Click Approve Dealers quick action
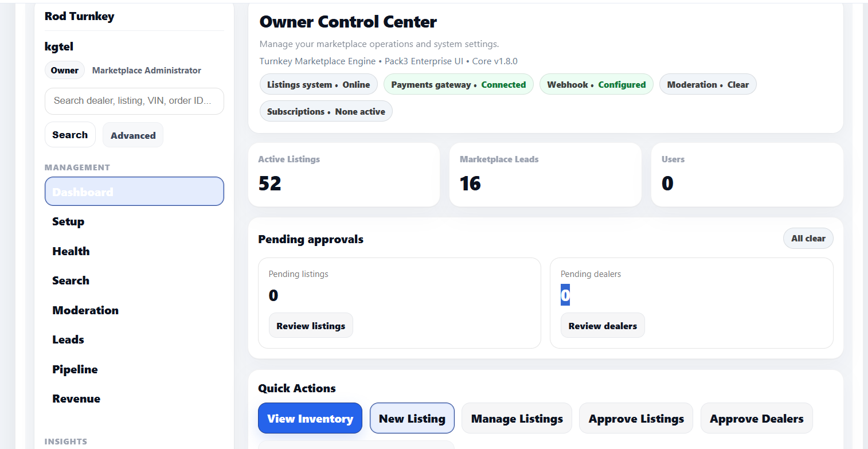The image size is (868, 449). tap(756, 418)
